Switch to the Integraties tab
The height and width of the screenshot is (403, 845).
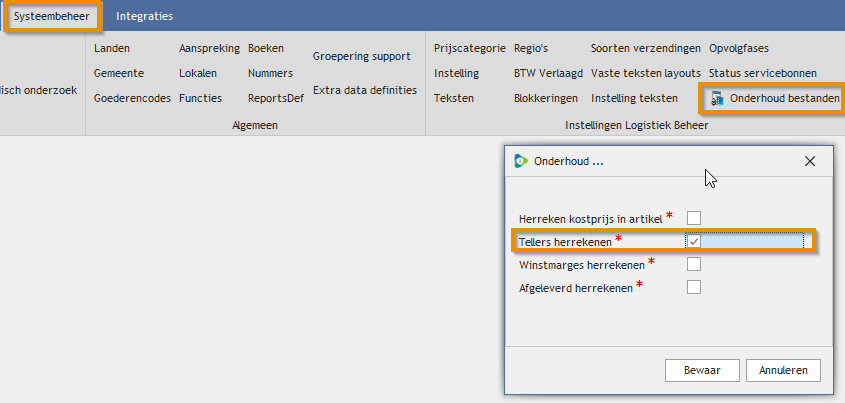click(x=144, y=17)
